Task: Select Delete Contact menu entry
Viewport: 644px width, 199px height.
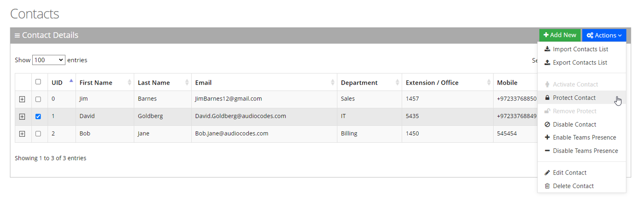Action: click(x=573, y=186)
